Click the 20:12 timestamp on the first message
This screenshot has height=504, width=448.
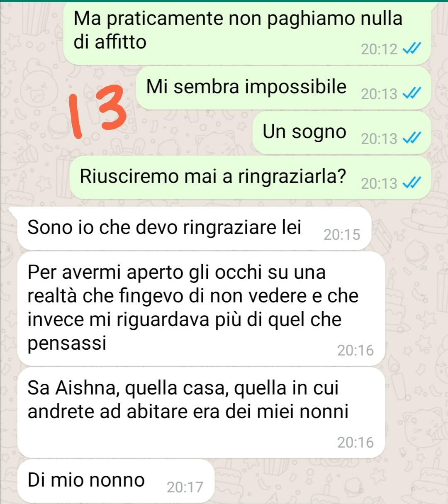coord(379,50)
